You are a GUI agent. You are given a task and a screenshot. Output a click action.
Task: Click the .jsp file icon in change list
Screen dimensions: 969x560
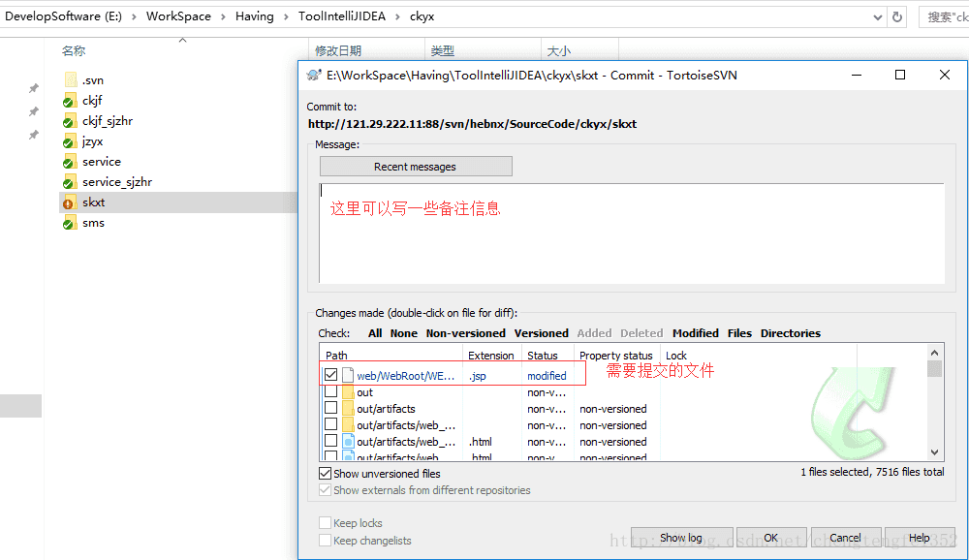point(348,375)
